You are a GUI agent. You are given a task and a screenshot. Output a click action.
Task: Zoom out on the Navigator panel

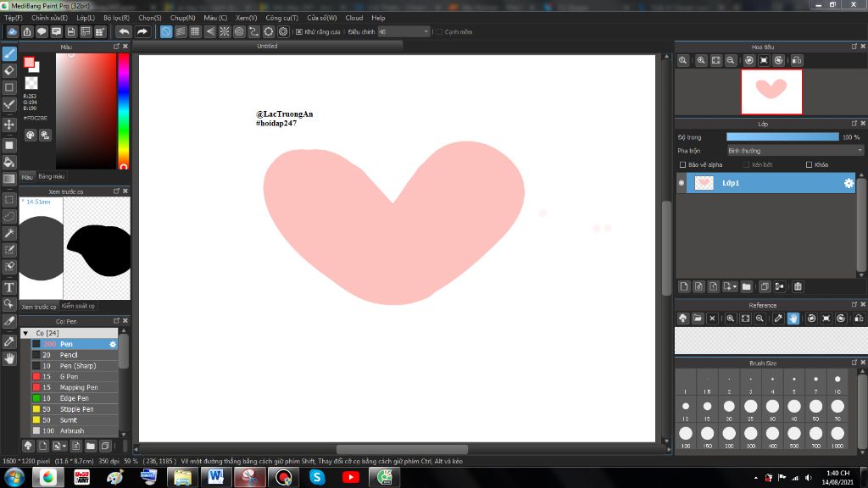(x=731, y=60)
